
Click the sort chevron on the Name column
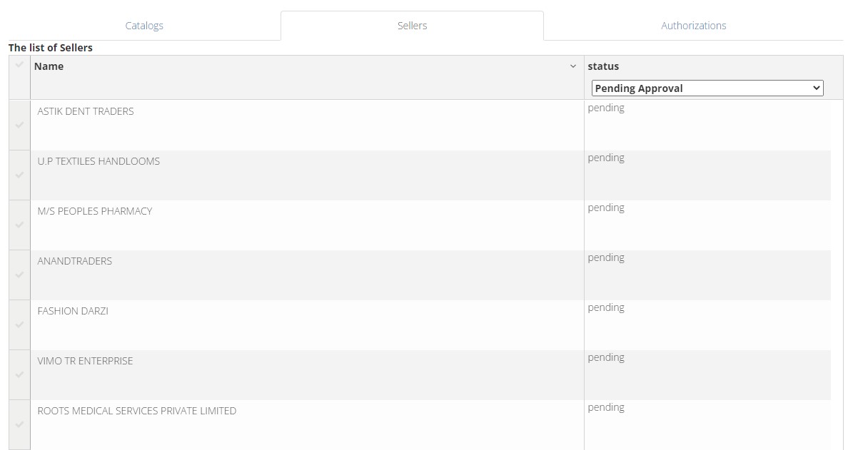point(572,66)
